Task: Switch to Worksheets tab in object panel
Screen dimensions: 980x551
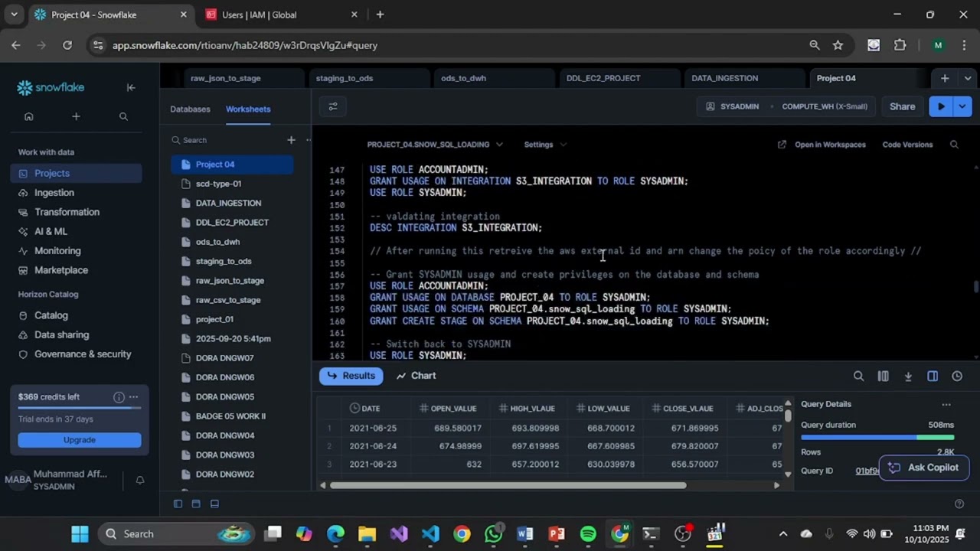Action: (x=248, y=109)
